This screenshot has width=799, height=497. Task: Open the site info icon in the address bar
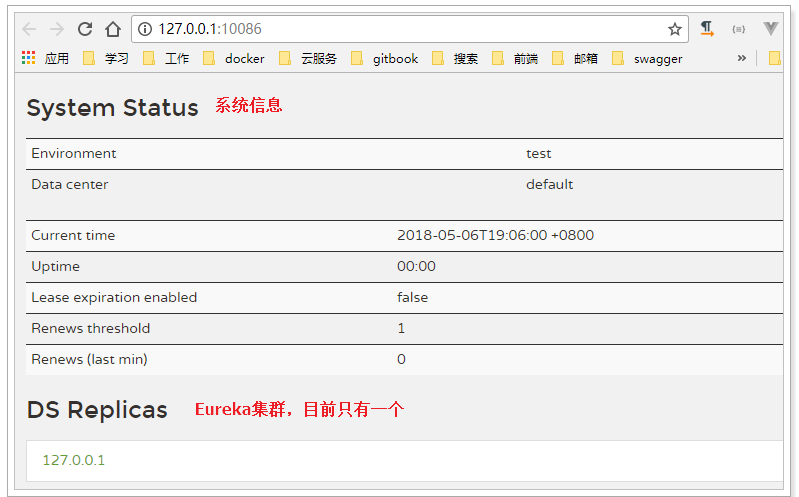pos(145,29)
